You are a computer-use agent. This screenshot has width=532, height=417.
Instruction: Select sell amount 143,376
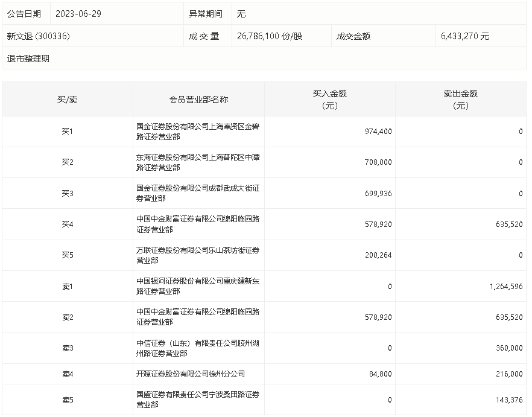pos(509,400)
